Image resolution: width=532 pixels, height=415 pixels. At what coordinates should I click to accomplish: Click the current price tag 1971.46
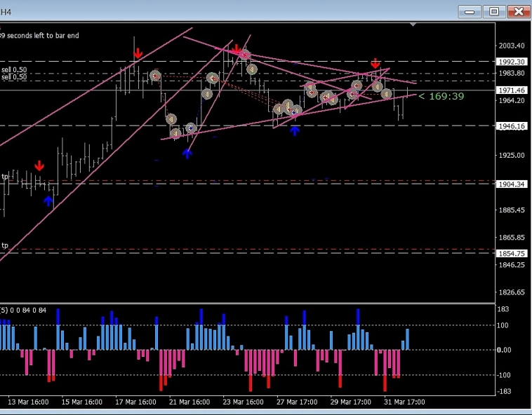coord(512,90)
